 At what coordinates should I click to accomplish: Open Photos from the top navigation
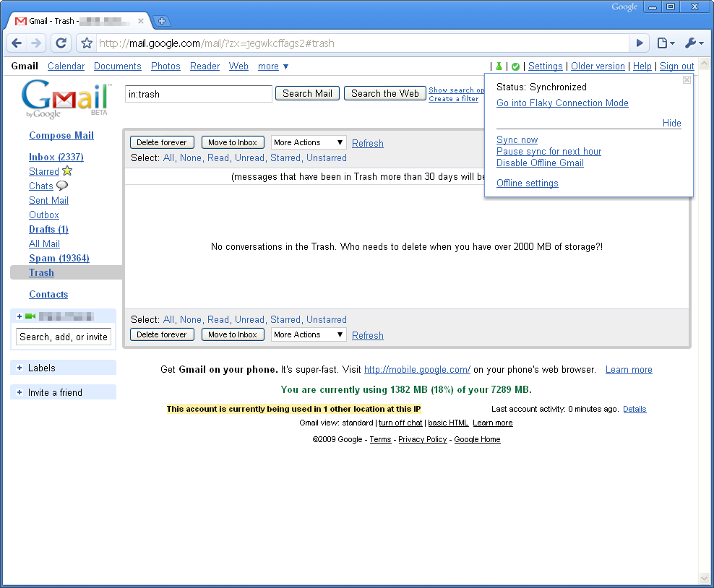pyautogui.click(x=165, y=66)
